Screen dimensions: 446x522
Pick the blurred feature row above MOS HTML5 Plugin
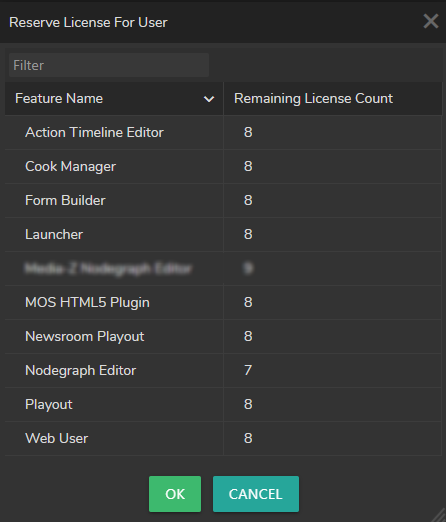click(x=223, y=269)
